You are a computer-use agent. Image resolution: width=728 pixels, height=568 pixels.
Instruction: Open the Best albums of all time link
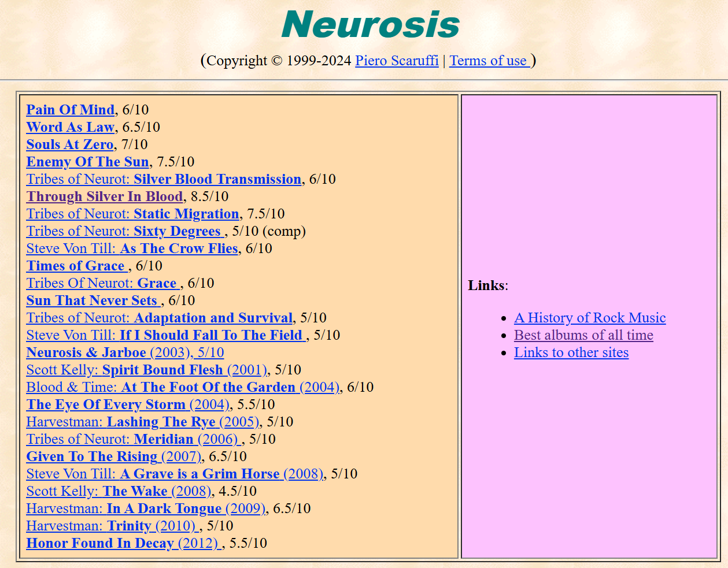[583, 335]
